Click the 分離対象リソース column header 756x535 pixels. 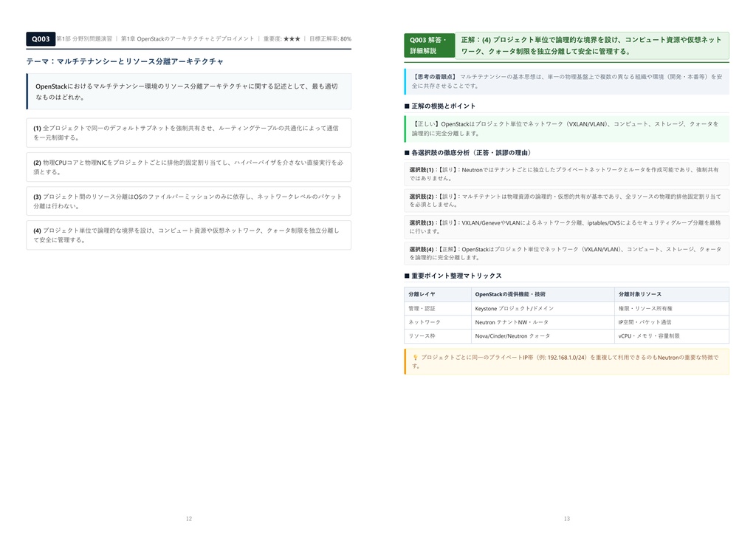click(672, 294)
